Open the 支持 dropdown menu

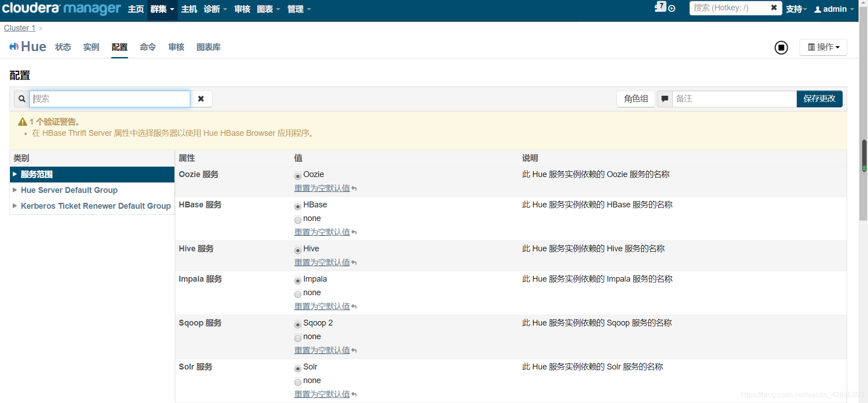pyautogui.click(x=796, y=9)
